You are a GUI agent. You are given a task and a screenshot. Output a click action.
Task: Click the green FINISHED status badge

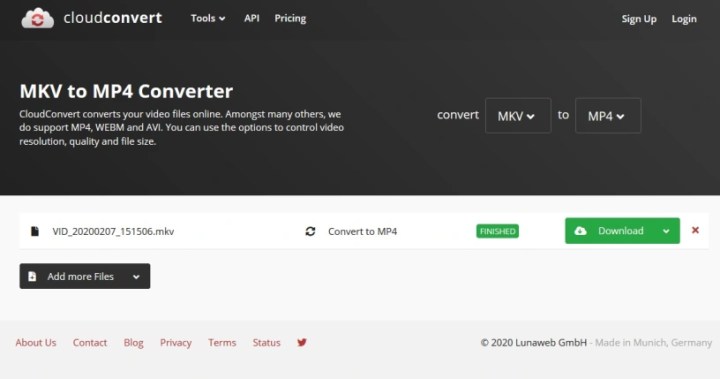click(497, 231)
